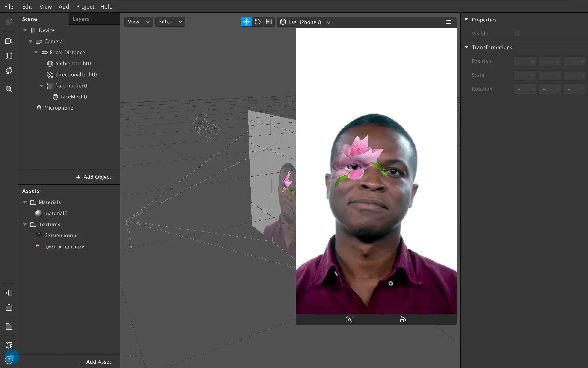Rotate the simulator device orientation
This screenshot has height=368, width=588.
pyautogui.click(x=403, y=319)
